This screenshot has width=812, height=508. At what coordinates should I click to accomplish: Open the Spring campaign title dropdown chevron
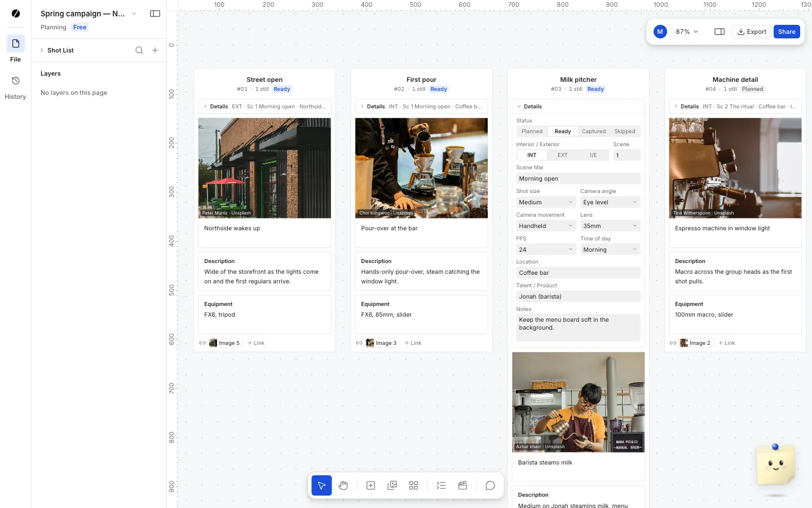click(x=134, y=14)
